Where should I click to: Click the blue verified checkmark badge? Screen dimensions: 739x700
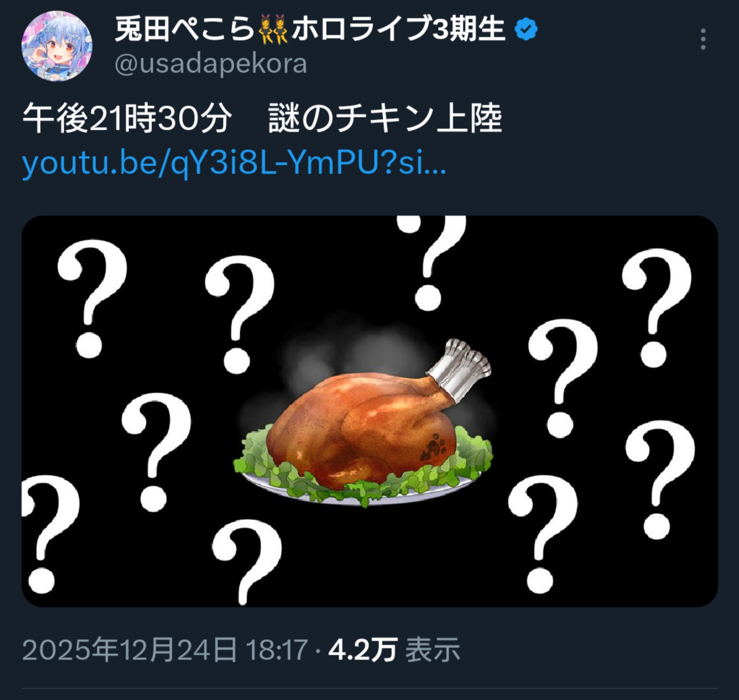click(525, 30)
